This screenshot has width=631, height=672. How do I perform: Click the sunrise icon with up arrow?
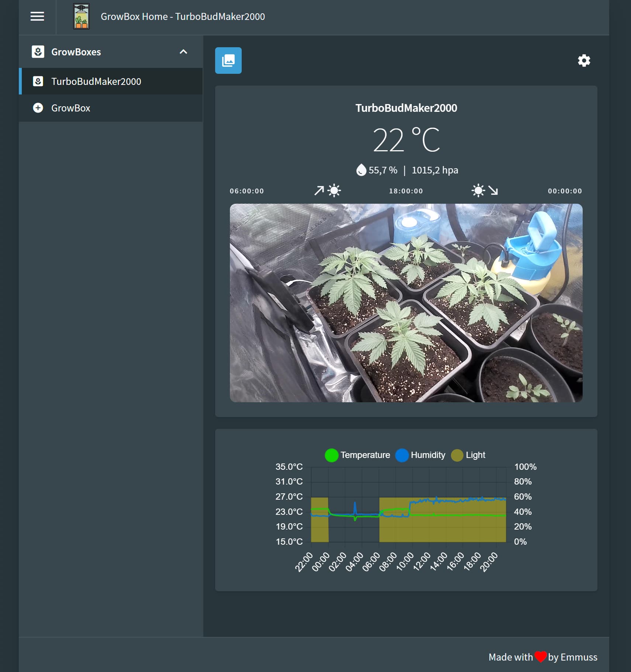[327, 190]
